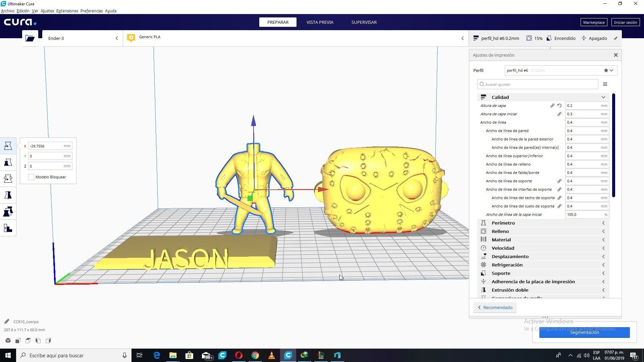Expand the Desplazamiento section
Viewport: 644px width, 362px height.
(x=543, y=256)
